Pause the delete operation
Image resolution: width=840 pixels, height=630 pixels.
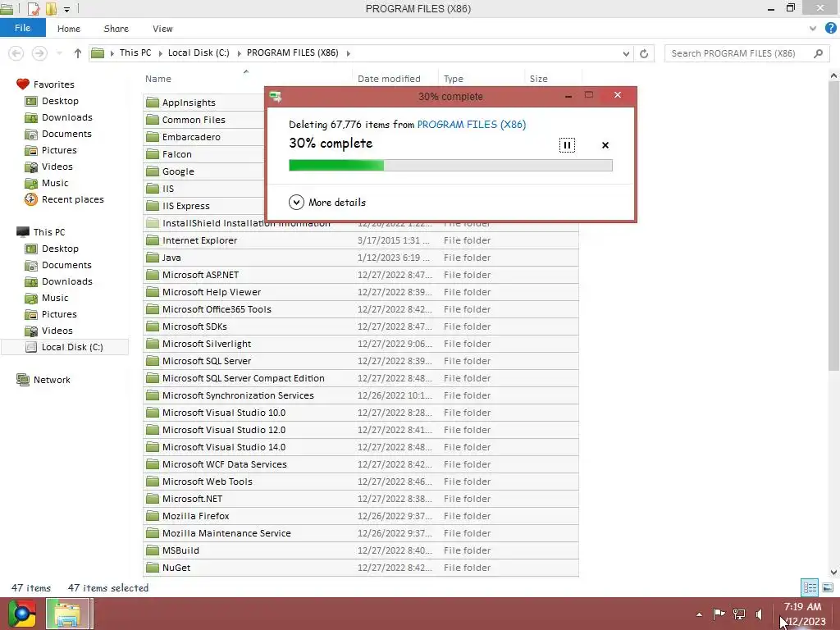point(567,145)
